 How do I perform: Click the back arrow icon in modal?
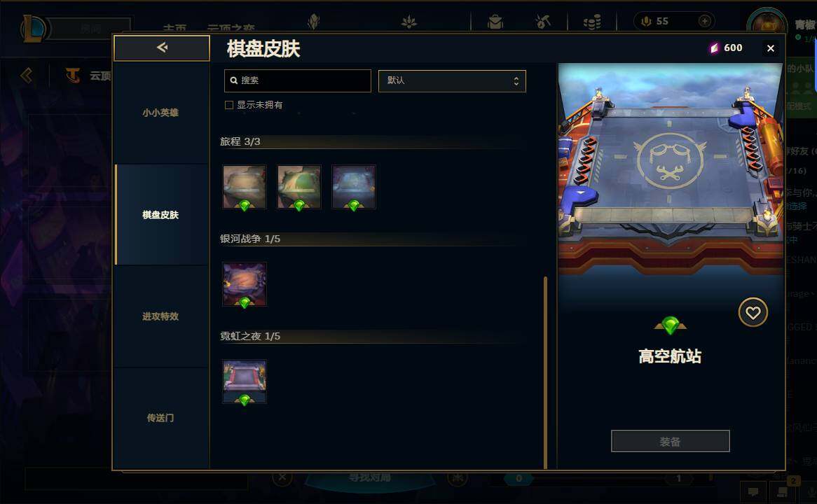click(x=162, y=48)
